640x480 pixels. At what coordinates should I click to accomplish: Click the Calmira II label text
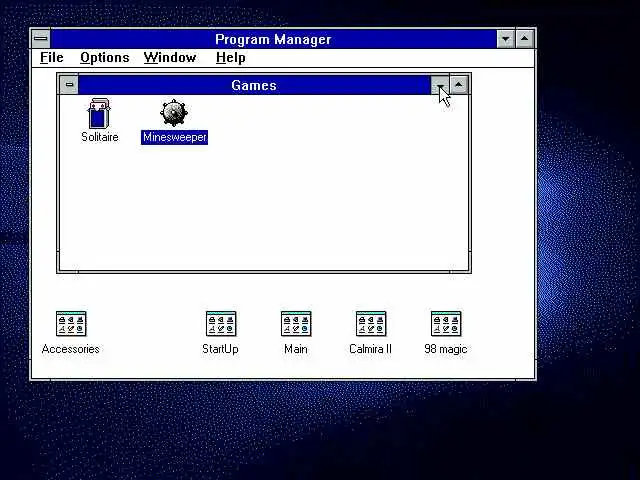pos(371,349)
